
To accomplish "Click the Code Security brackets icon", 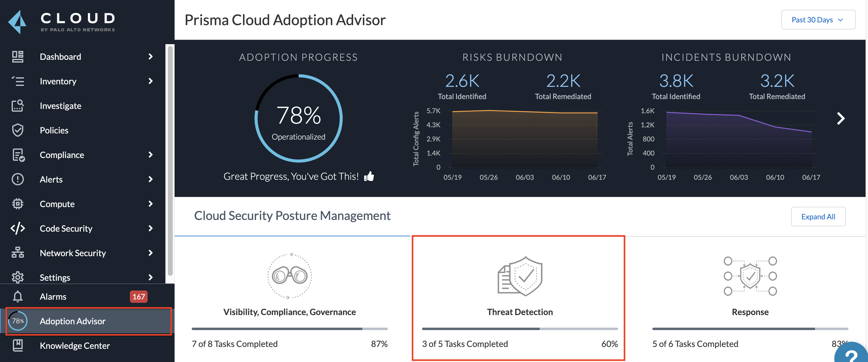I will click(x=17, y=229).
